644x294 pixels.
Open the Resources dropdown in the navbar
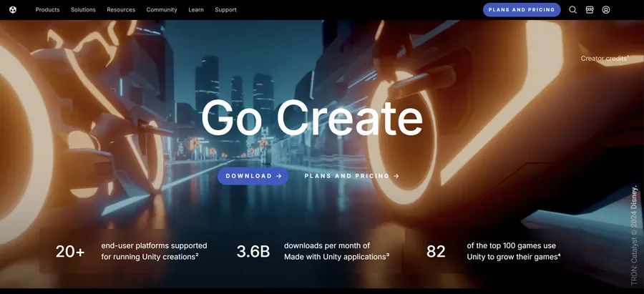click(x=121, y=10)
